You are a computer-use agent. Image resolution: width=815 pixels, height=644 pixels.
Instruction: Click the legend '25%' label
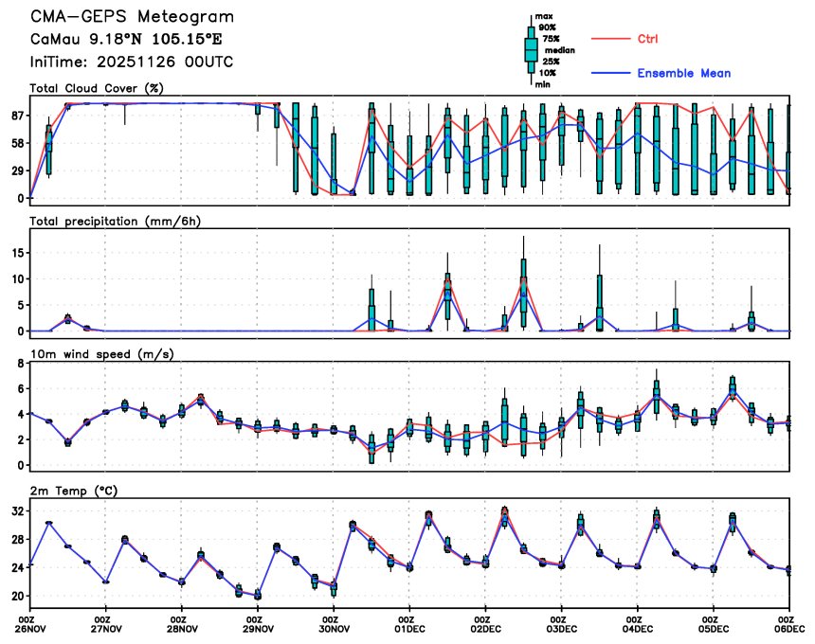[551, 62]
